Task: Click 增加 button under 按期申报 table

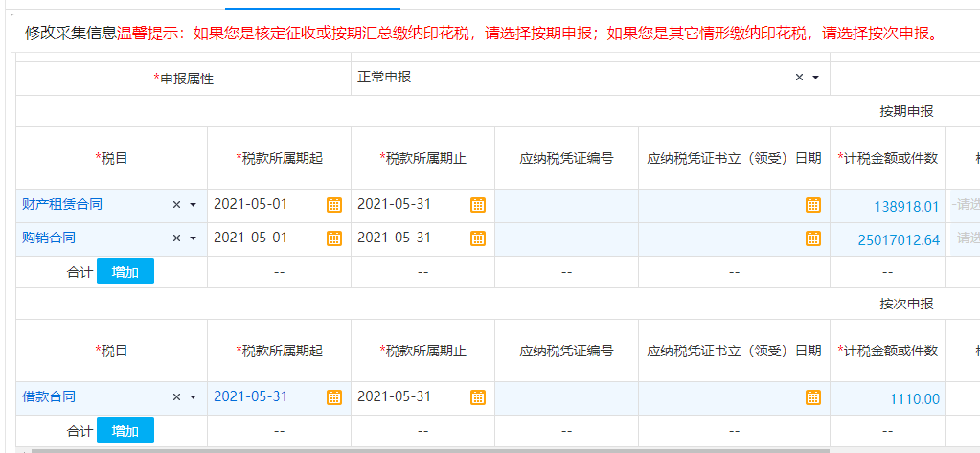Action: click(125, 272)
